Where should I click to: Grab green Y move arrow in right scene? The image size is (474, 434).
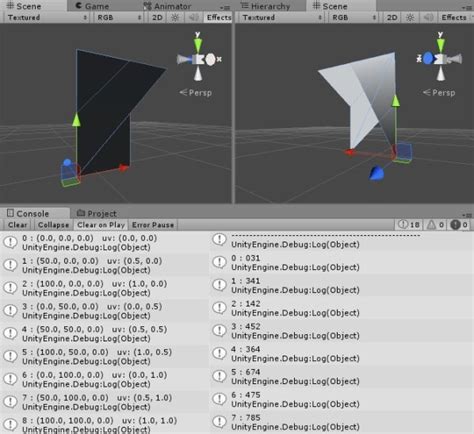pos(395,101)
